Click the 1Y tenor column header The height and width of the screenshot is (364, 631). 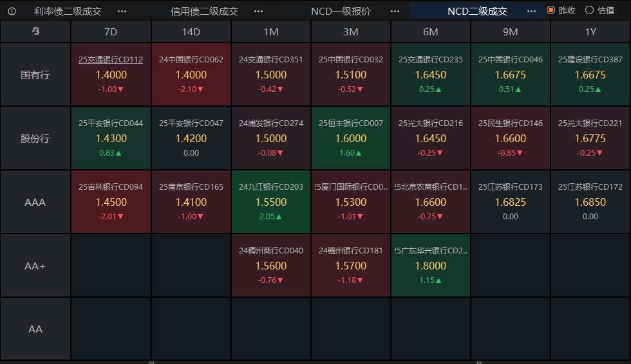[590, 31]
